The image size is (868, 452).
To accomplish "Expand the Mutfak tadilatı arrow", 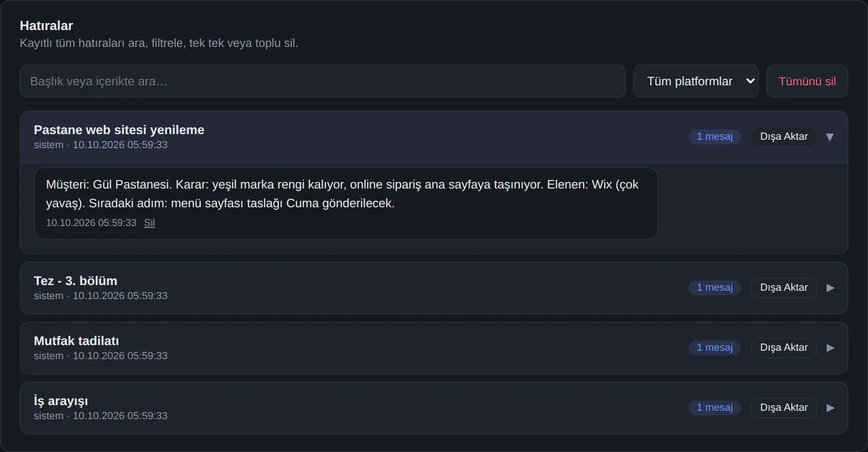I will (830, 348).
